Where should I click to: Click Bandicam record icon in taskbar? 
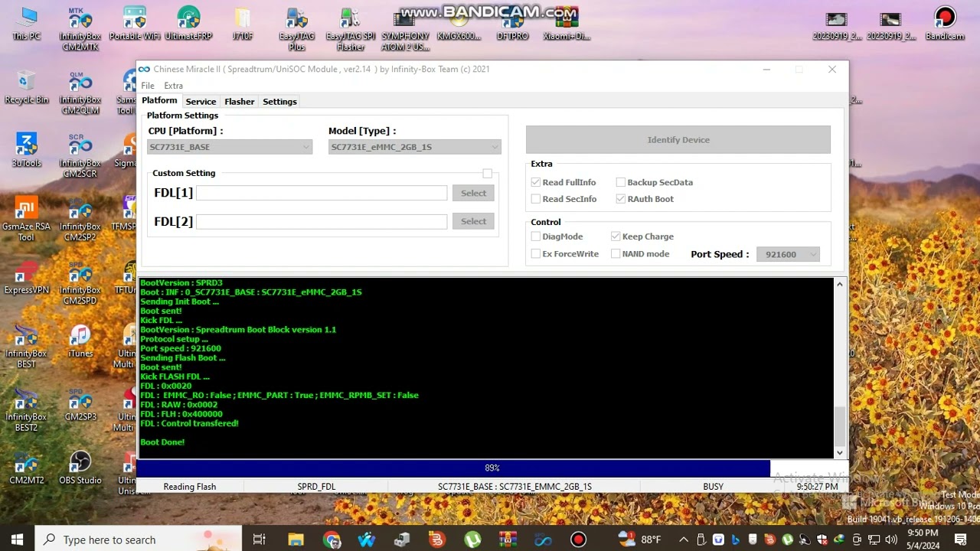[x=578, y=540]
